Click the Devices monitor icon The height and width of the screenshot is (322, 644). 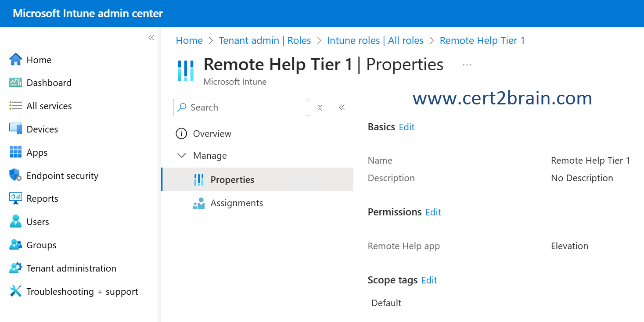[x=15, y=129]
